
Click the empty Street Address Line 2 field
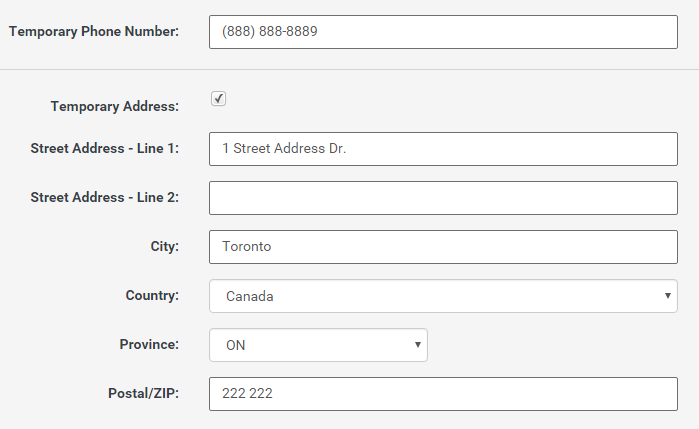(x=443, y=198)
